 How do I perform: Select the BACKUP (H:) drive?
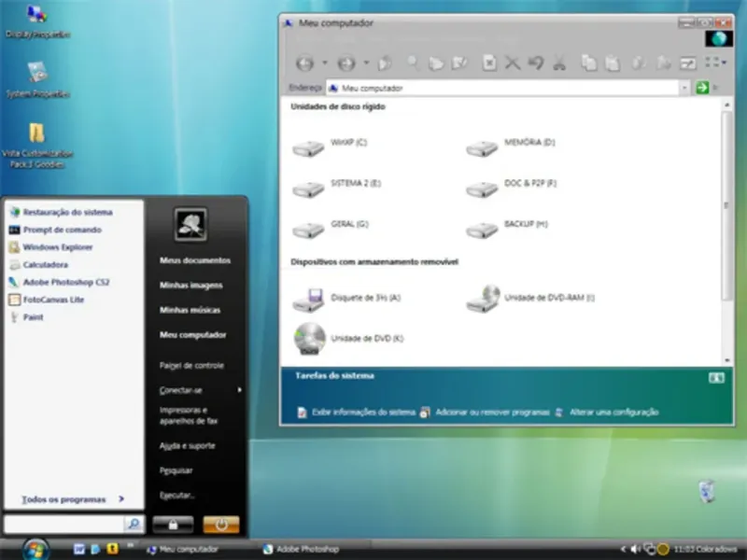coord(507,229)
